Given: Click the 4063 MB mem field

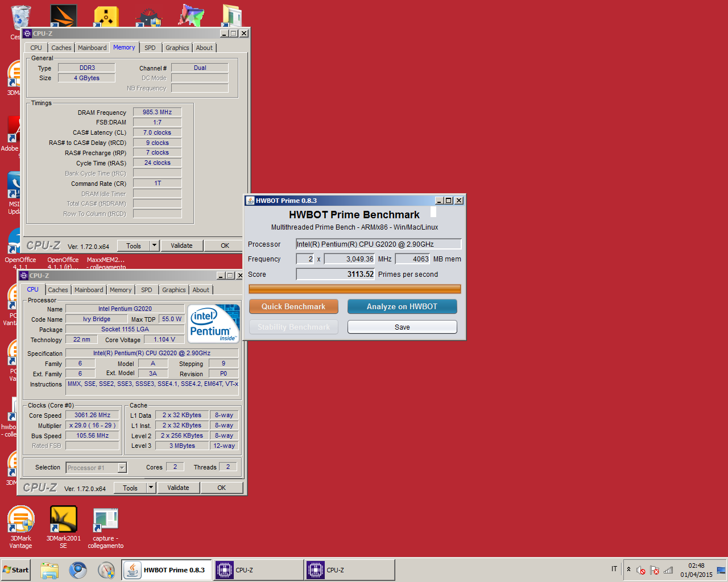Looking at the screenshot, I should [412, 259].
